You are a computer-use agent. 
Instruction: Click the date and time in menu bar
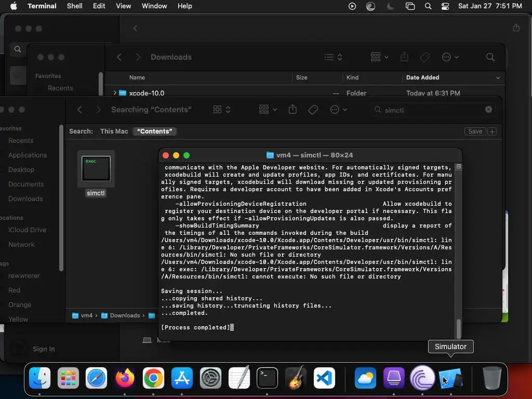(490, 6)
